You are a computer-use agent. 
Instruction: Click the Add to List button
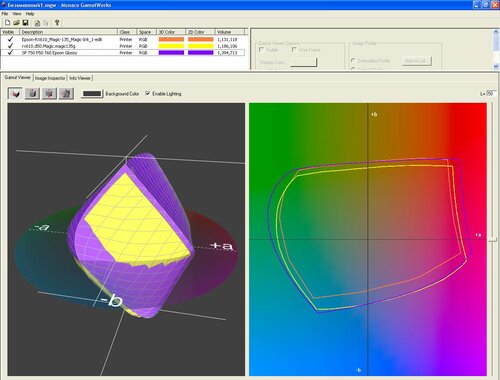tap(417, 61)
